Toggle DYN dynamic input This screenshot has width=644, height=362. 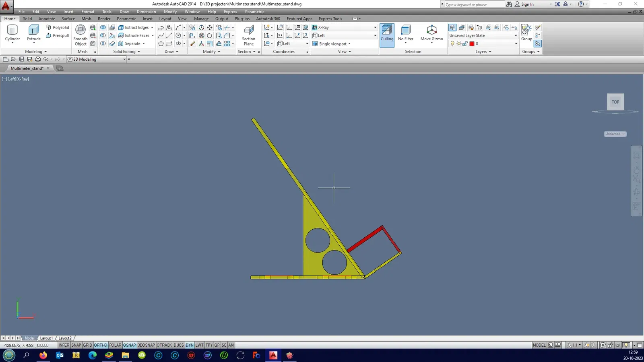point(190,345)
